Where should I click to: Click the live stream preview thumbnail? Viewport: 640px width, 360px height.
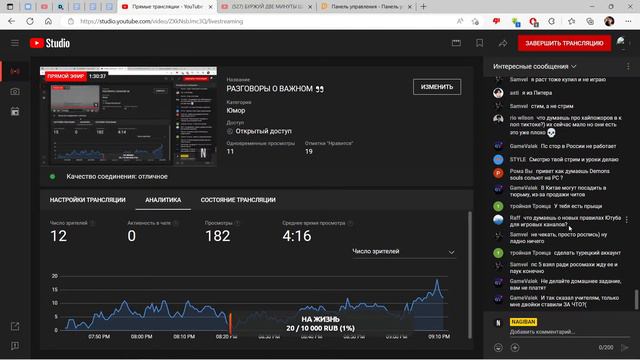(x=128, y=116)
